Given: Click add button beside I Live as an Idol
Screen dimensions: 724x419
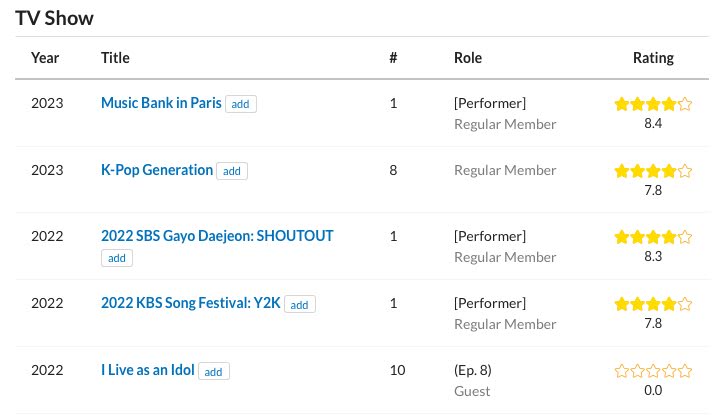Looking at the screenshot, I should click(x=214, y=371).
